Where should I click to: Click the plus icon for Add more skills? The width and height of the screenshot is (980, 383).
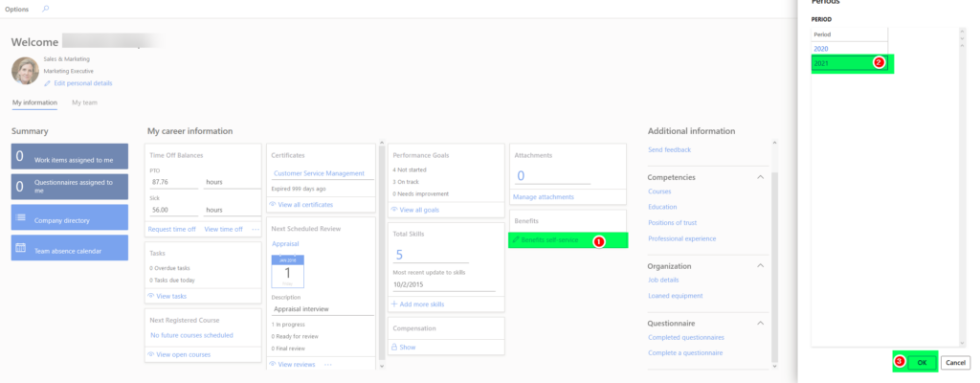pyautogui.click(x=394, y=304)
